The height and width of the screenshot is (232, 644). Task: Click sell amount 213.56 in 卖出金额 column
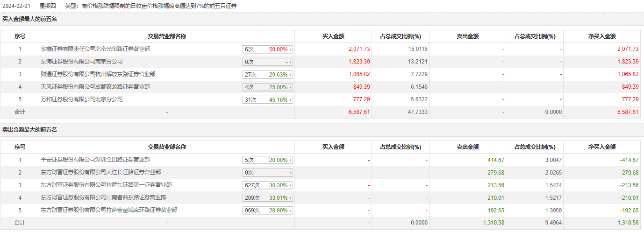tap(496, 185)
